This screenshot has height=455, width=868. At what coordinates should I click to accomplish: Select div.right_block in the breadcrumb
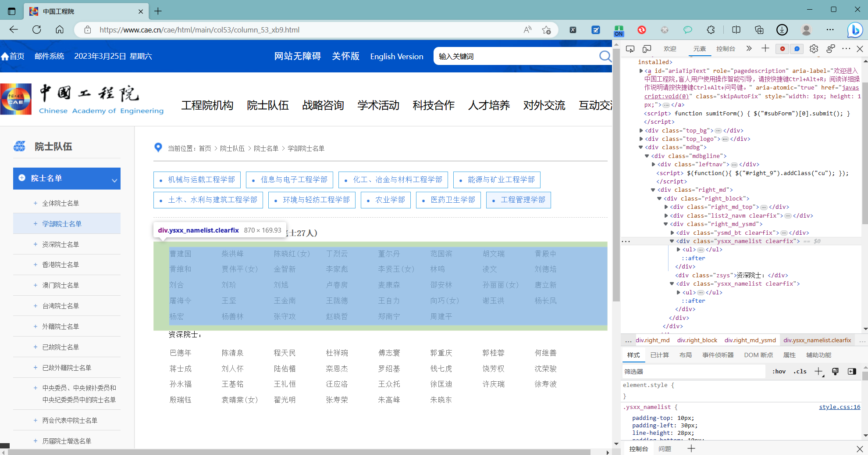coord(697,340)
